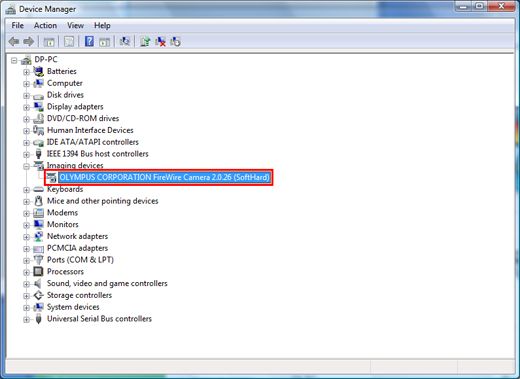
Task: Select the DP-PC root label
Action: pyautogui.click(x=46, y=59)
